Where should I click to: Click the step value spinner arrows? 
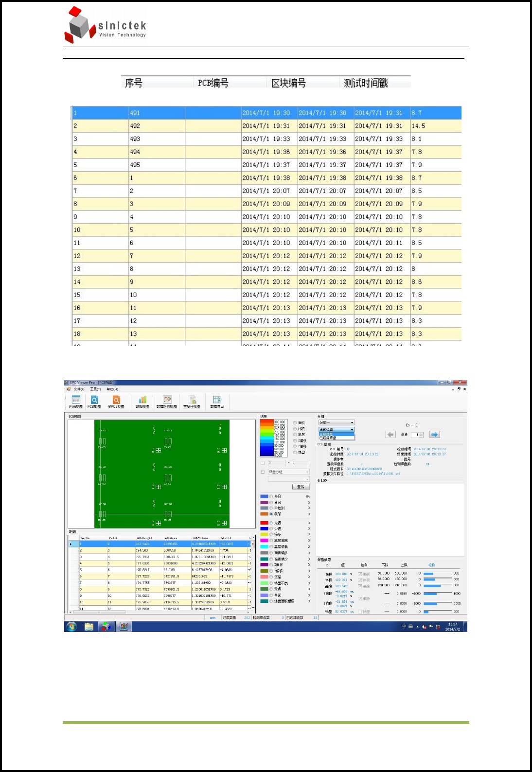(421, 435)
